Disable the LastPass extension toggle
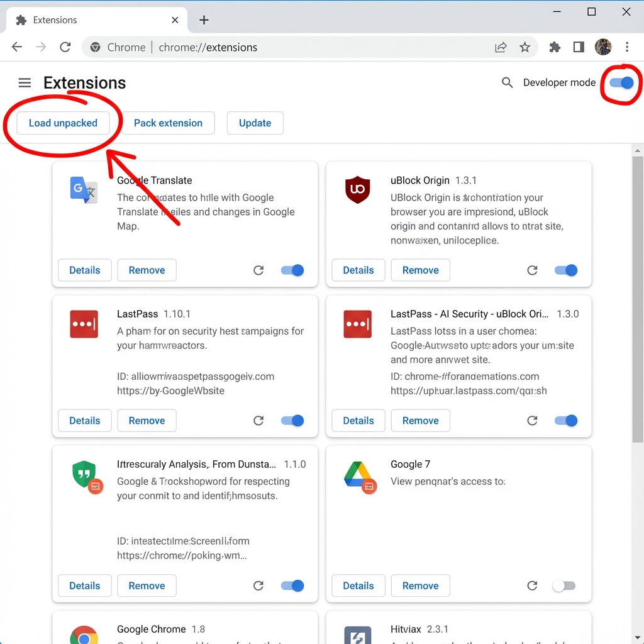This screenshot has width=644, height=644. [x=292, y=420]
